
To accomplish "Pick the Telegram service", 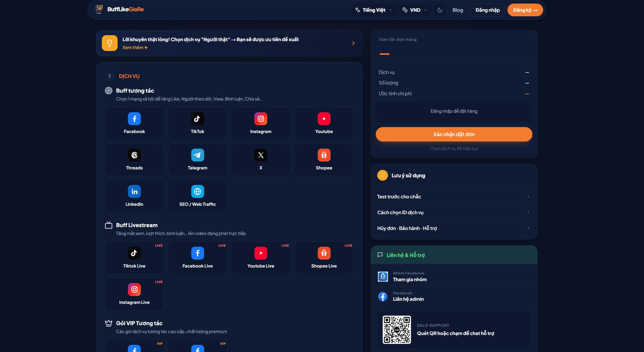I will coord(197,160).
